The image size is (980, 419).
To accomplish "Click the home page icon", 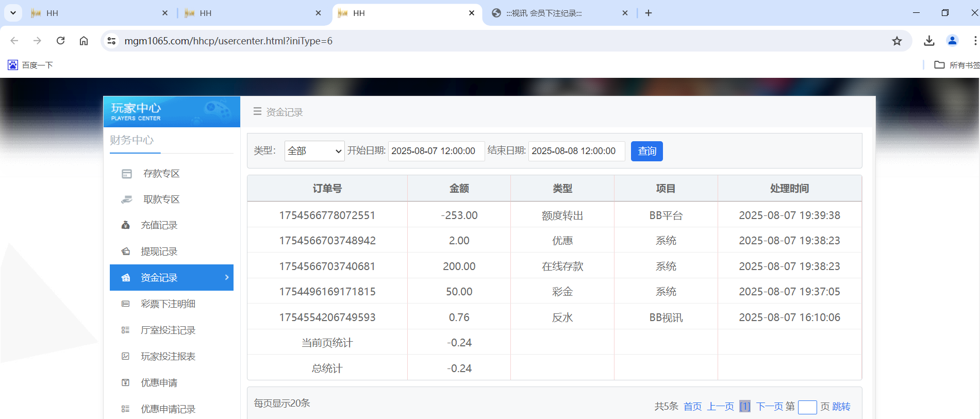I will [x=84, y=41].
